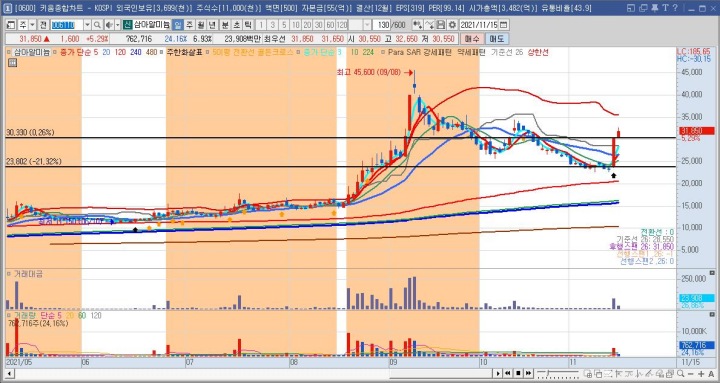This screenshot has width=720, height=383.
Task: Click the T font icon in title bar
Action: 665,8
